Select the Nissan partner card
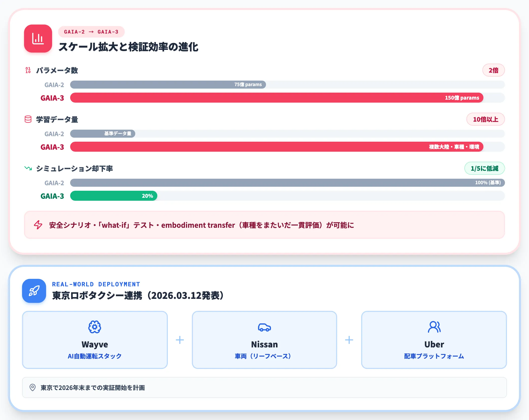 [x=264, y=340]
